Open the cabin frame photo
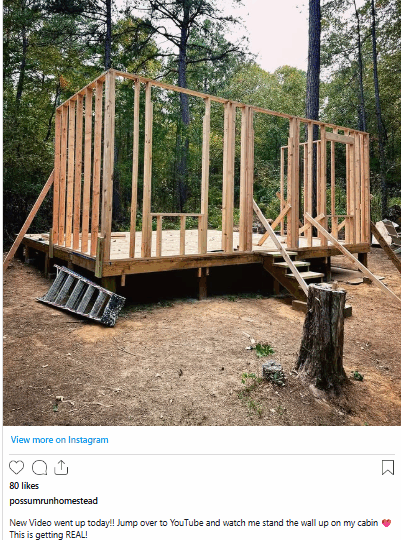The image size is (401, 540). point(202,213)
